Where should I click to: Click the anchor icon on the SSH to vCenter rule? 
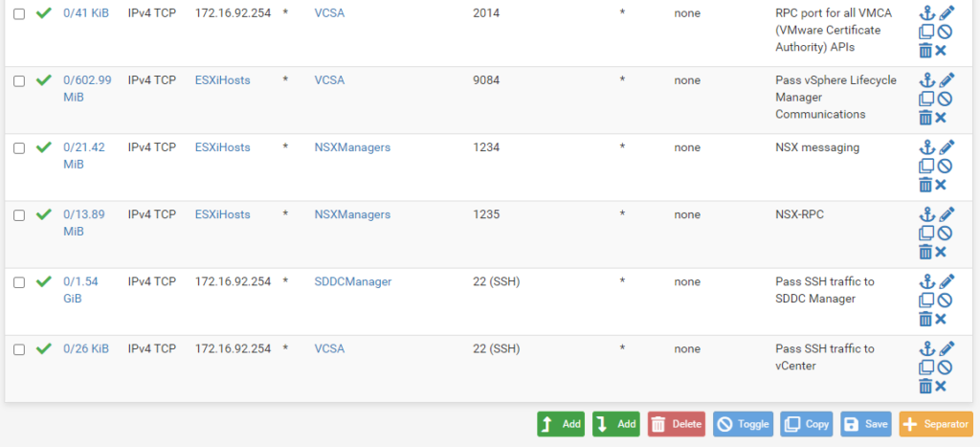click(x=925, y=348)
